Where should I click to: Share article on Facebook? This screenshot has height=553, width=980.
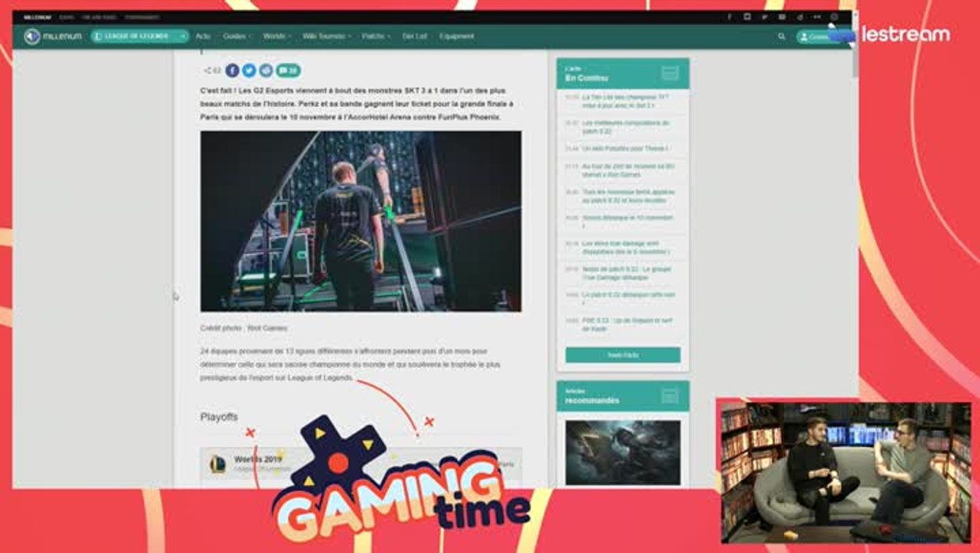[232, 71]
